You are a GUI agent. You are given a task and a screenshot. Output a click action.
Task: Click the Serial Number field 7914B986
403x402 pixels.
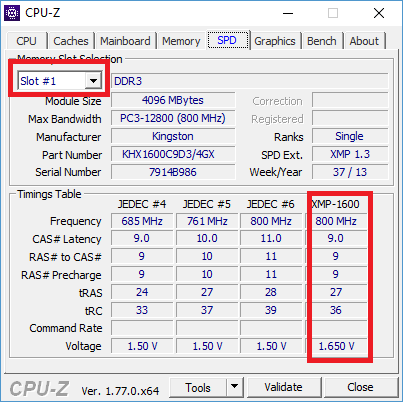[173, 172]
